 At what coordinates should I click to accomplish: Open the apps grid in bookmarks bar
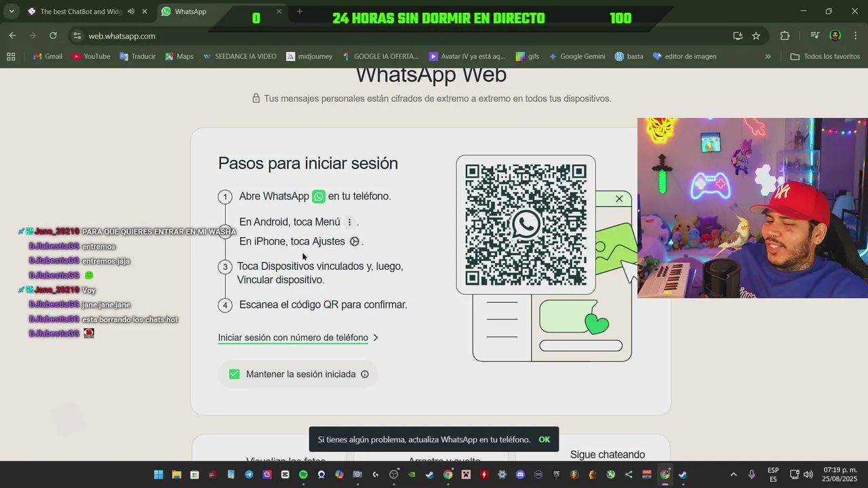click(11, 56)
